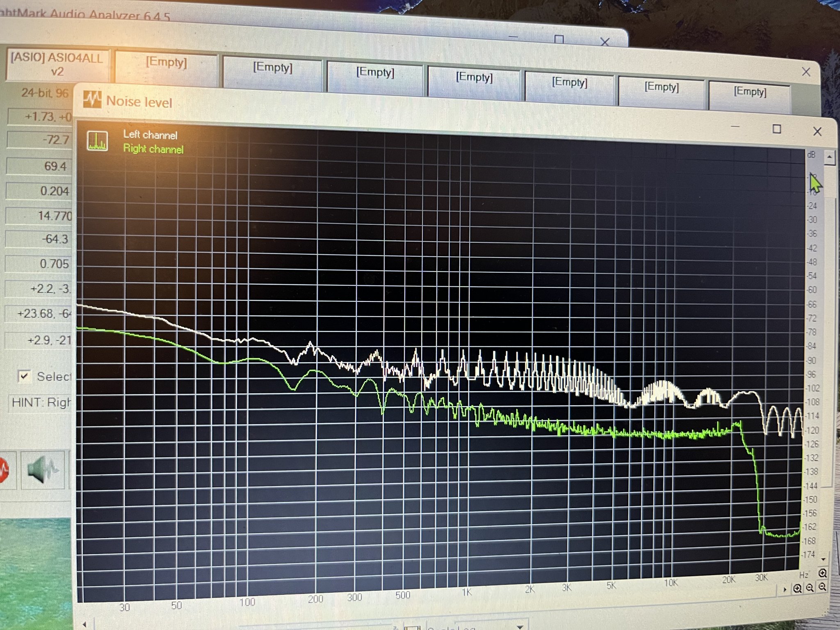Close the Noise level graph window

point(817,131)
